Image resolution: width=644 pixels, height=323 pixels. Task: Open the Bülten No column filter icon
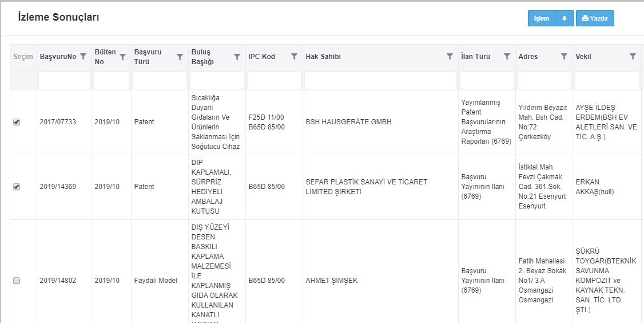pyautogui.click(x=122, y=57)
